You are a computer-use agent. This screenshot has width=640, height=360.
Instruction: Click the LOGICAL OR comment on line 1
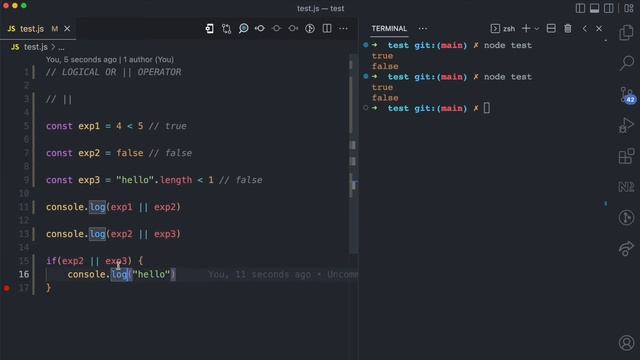tap(113, 72)
